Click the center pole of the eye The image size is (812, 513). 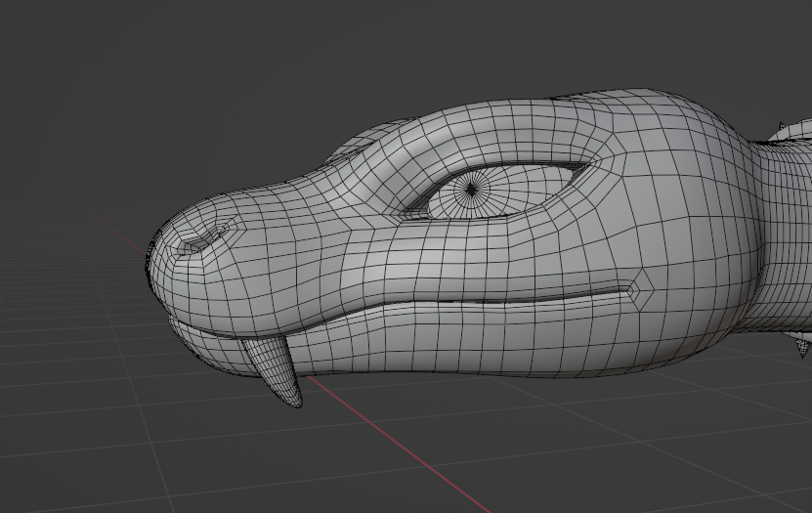click(471, 190)
